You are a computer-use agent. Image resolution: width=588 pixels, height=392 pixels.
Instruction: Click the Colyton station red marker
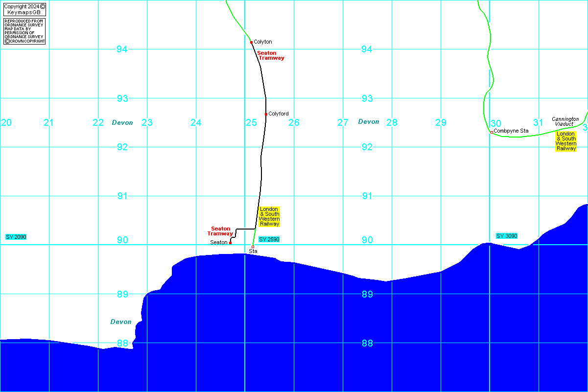[251, 42]
